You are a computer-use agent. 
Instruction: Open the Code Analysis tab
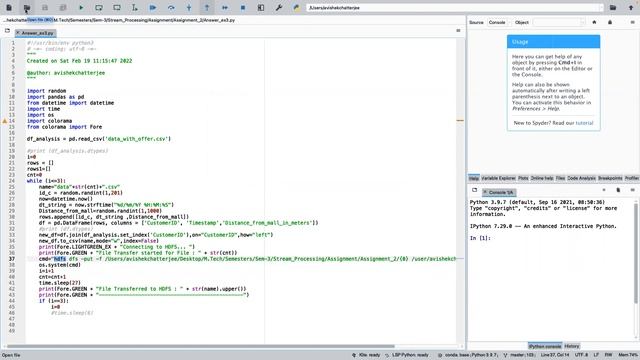581,178
